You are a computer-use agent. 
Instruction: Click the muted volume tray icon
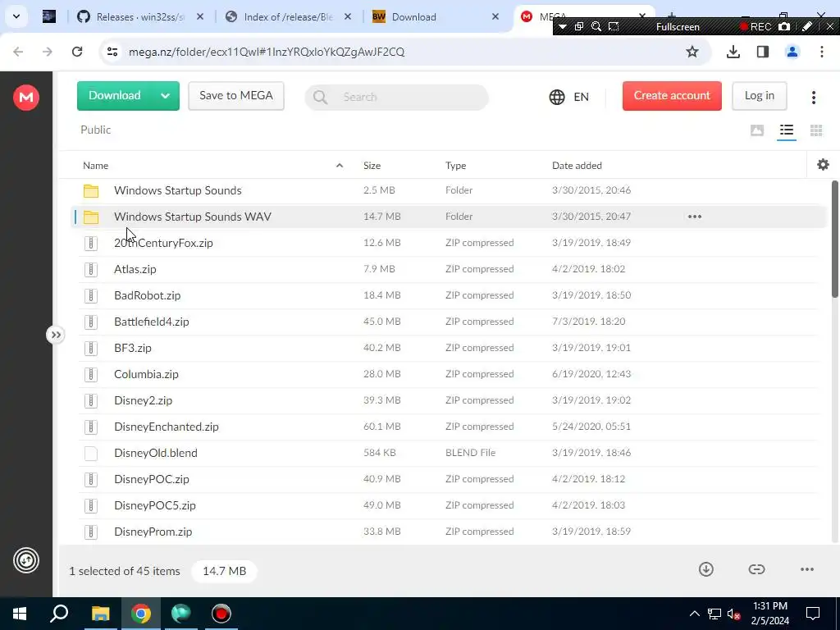pos(734,614)
